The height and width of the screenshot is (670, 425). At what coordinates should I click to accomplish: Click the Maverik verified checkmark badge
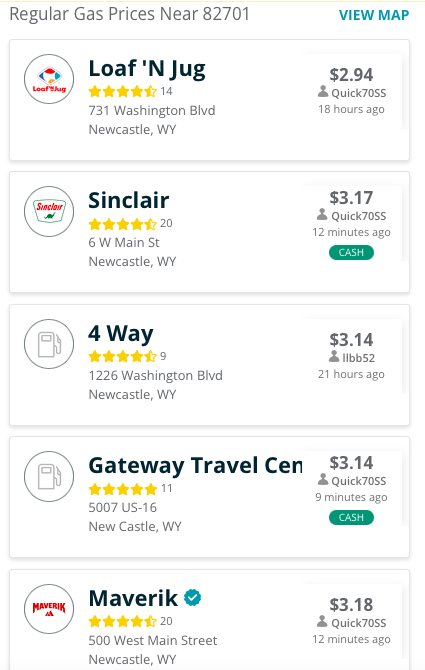[193, 597]
